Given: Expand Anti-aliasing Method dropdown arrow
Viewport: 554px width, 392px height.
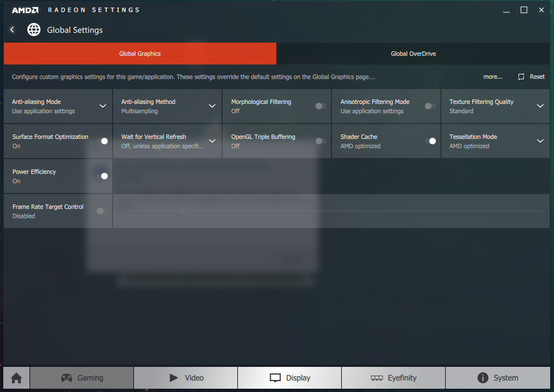Looking at the screenshot, I should click(x=212, y=106).
